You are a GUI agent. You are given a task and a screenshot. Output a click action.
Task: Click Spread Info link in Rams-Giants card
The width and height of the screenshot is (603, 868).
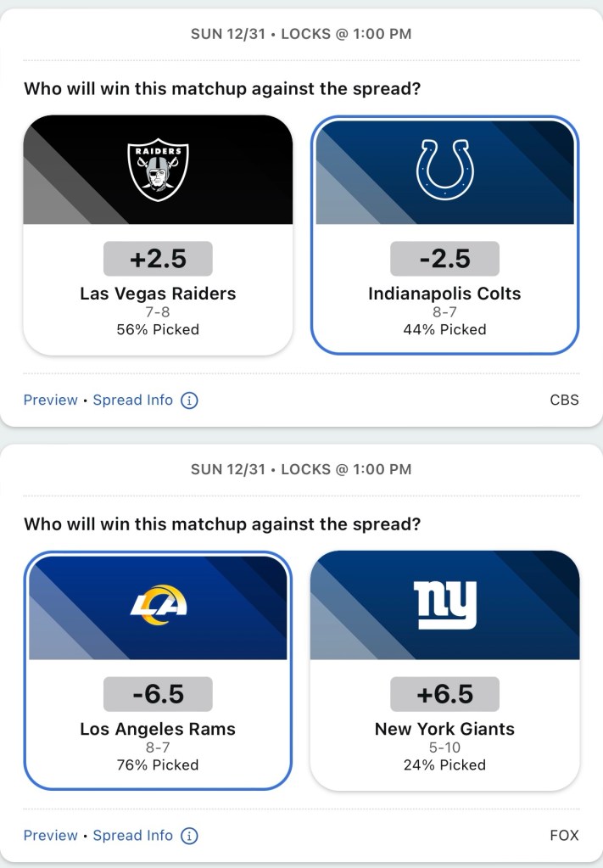coord(132,836)
